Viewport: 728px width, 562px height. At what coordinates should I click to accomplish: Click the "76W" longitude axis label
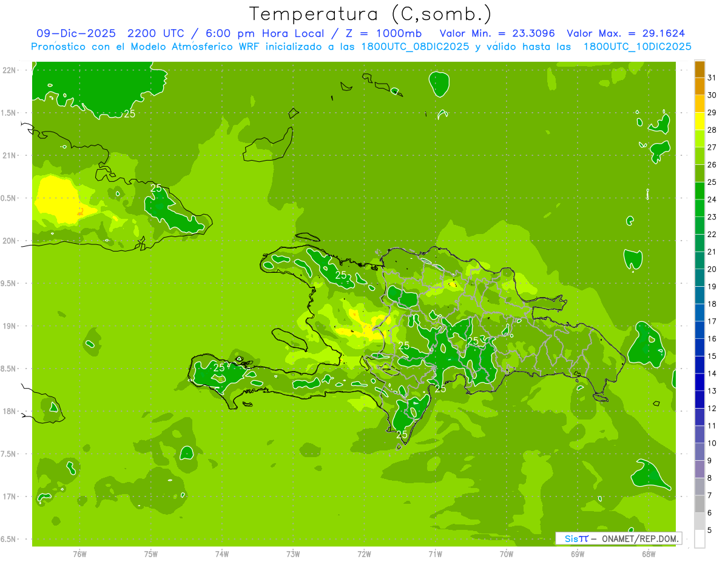pos(79,554)
